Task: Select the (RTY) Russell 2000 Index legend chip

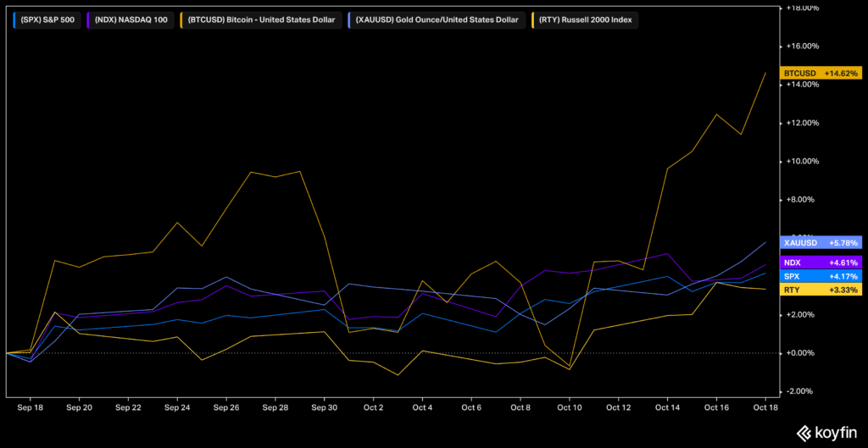Action: (584, 20)
